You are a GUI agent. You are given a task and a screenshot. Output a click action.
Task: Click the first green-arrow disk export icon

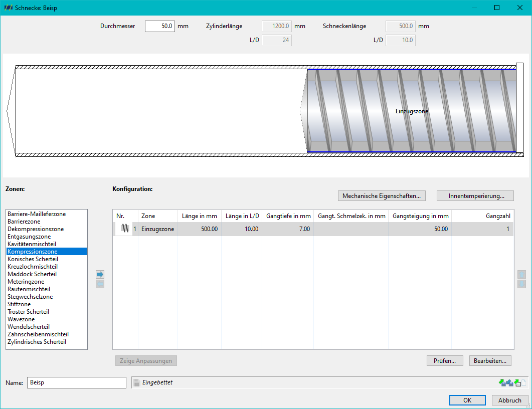pyautogui.click(x=502, y=382)
